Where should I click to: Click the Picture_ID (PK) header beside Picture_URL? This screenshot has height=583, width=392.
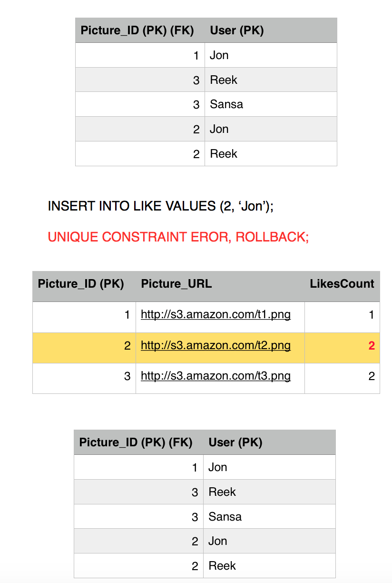click(81, 284)
